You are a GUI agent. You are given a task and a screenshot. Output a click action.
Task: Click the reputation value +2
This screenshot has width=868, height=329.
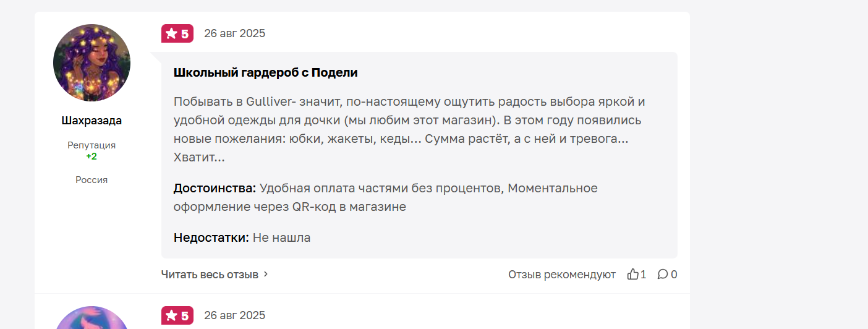[91, 156]
